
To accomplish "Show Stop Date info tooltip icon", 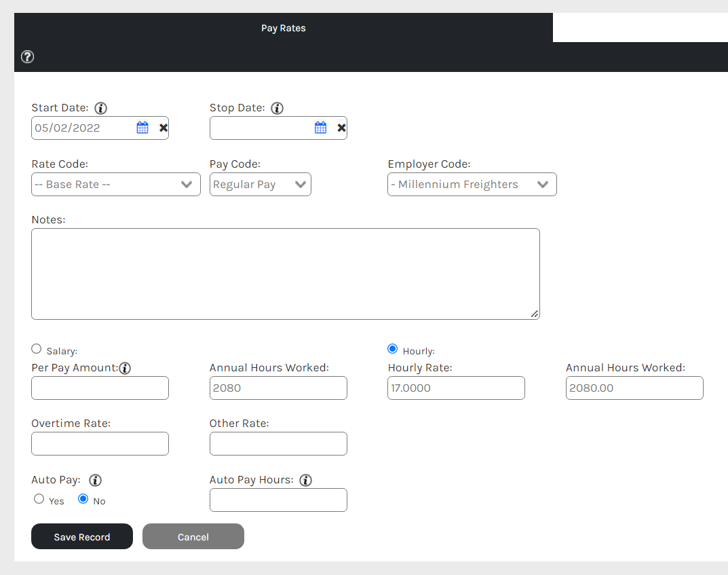I will click(x=277, y=108).
